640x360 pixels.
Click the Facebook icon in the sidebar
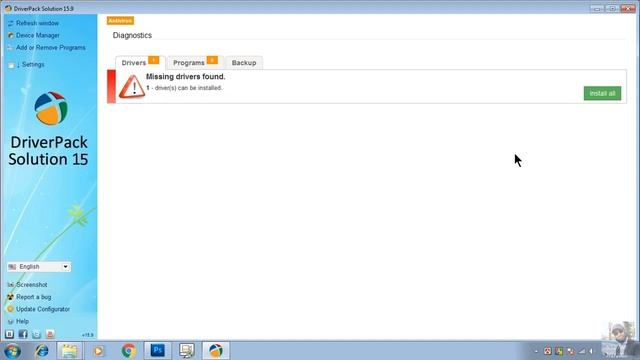click(x=23, y=334)
